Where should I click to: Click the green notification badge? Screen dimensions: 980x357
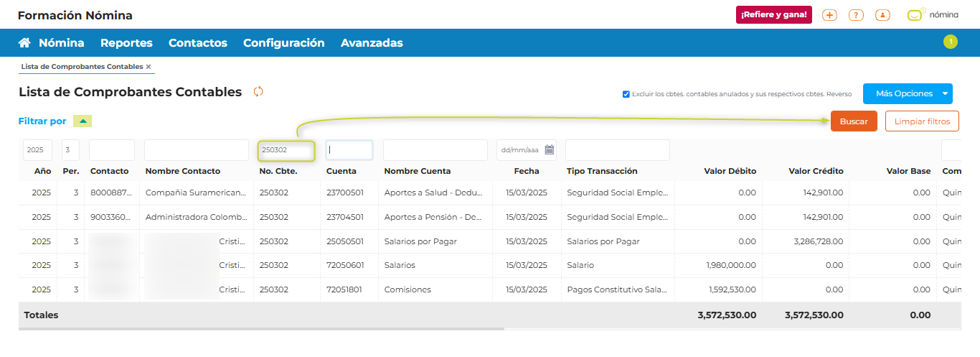coord(951,42)
